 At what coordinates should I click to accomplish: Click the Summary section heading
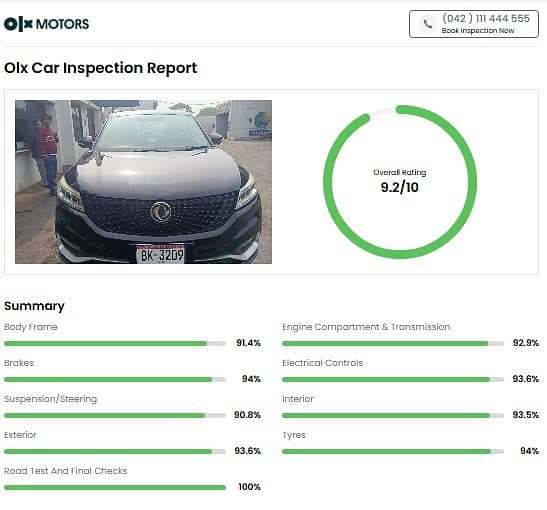34,306
